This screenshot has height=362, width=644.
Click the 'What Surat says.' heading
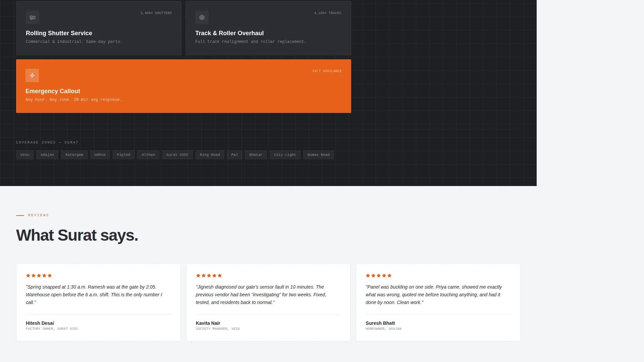(x=77, y=235)
